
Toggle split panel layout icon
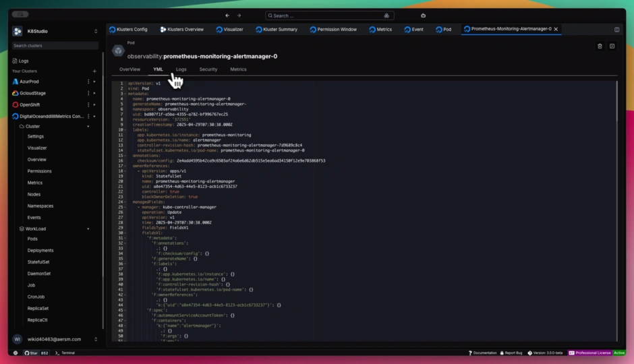pos(617,30)
